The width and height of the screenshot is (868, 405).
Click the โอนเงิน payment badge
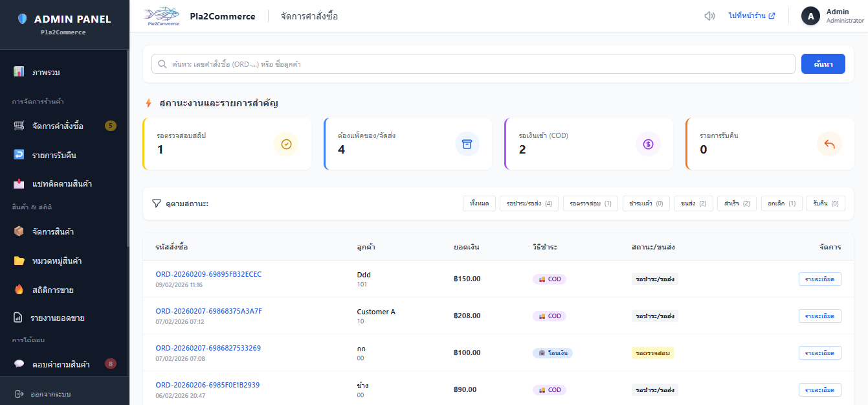point(553,353)
